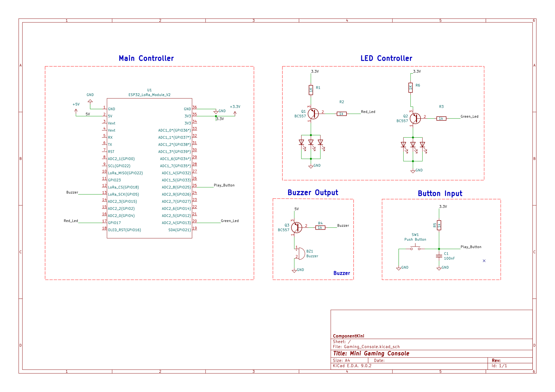This screenshot has height=392, width=555.
Task: Select resistor R1 below 3.3V
Action: click(311, 90)
